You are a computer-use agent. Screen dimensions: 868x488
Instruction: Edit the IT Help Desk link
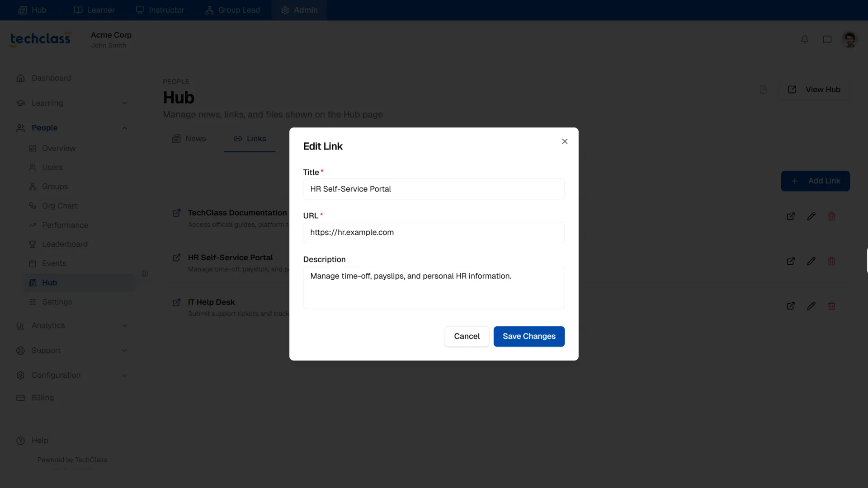(x=811, y=306)
